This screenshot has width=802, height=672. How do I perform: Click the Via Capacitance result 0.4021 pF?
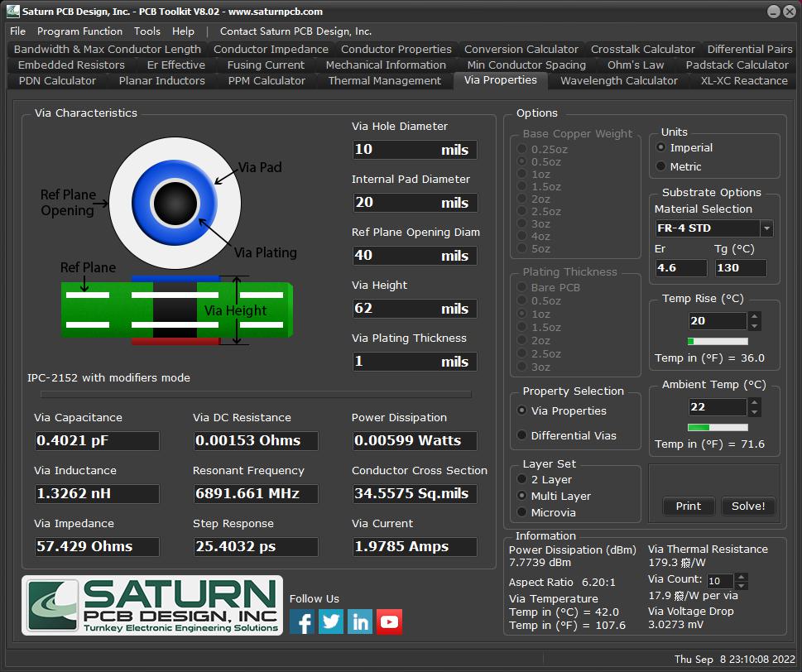tap(97, 441)
